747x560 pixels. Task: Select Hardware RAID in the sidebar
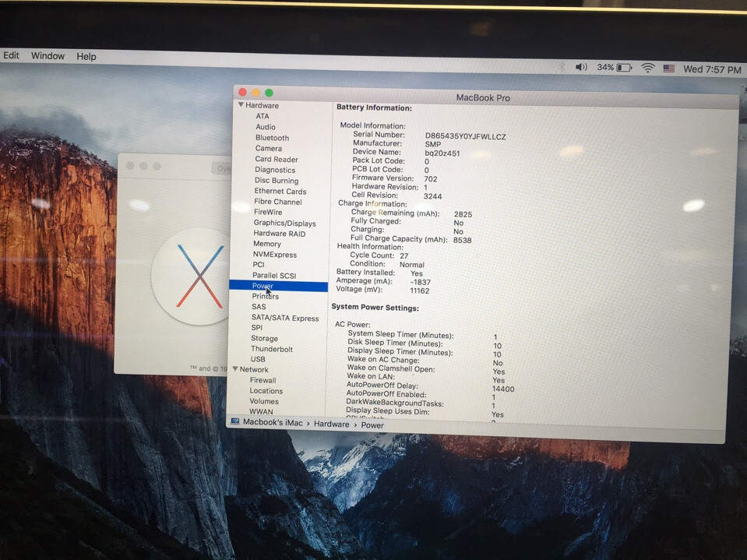(279, 234)
